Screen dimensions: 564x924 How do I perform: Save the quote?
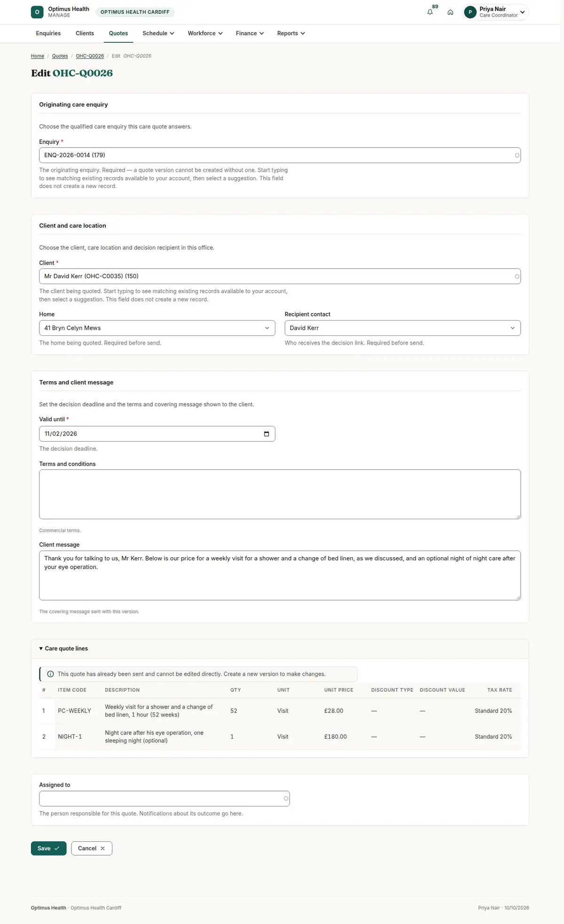[49, 848]
